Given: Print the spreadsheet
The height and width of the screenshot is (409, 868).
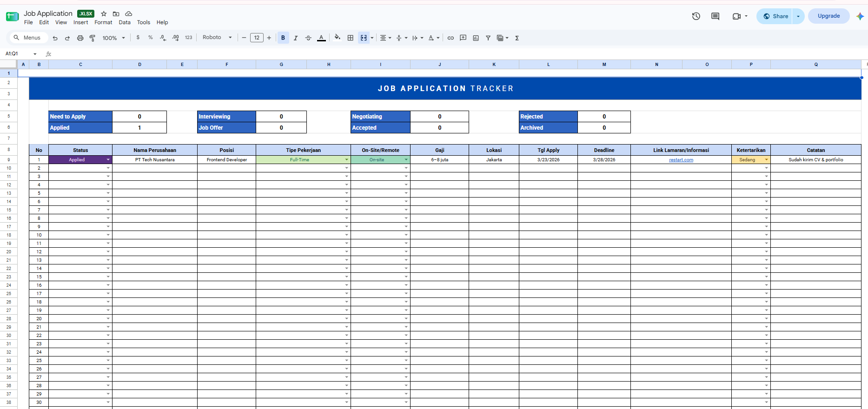Looking at the screenshot, I should (x=80, y=38).
